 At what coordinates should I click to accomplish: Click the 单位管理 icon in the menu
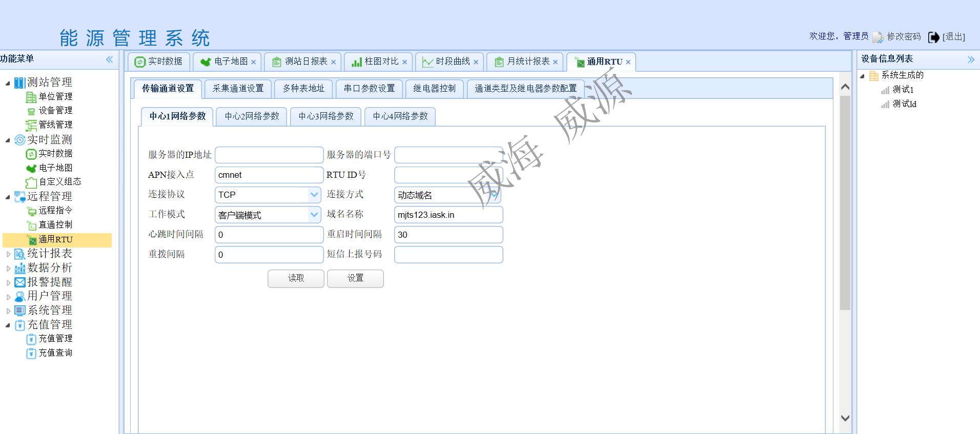point(31,97)
